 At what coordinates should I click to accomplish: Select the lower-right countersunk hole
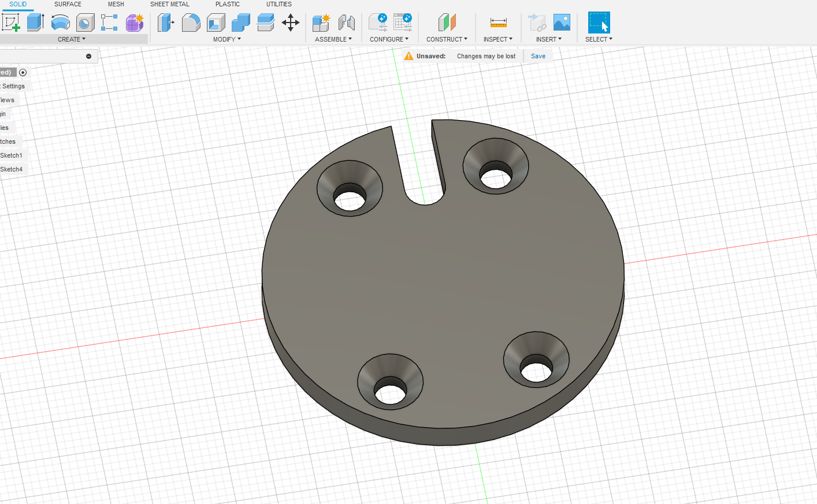pyautogui.click(x=536, y=360)
